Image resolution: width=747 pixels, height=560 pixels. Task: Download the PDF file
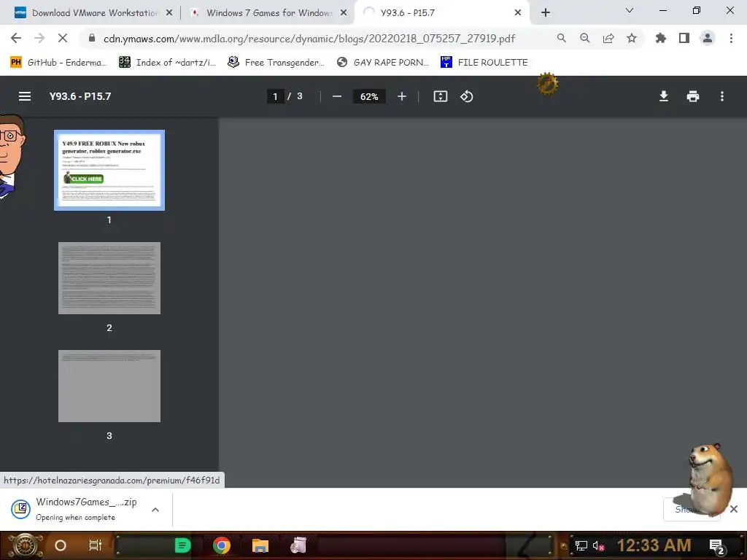(664, 96)
